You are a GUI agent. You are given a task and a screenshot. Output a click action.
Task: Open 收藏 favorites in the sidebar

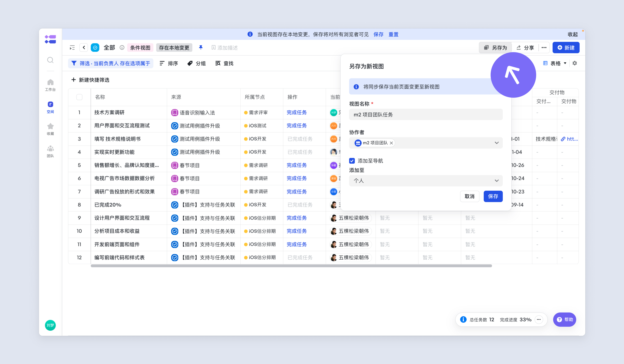tap(50, 129)
